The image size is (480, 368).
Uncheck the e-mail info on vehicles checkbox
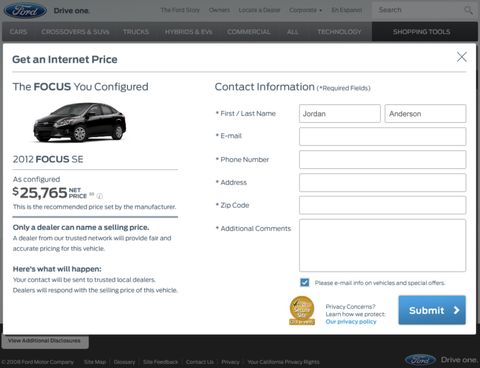tap(304, 283)
